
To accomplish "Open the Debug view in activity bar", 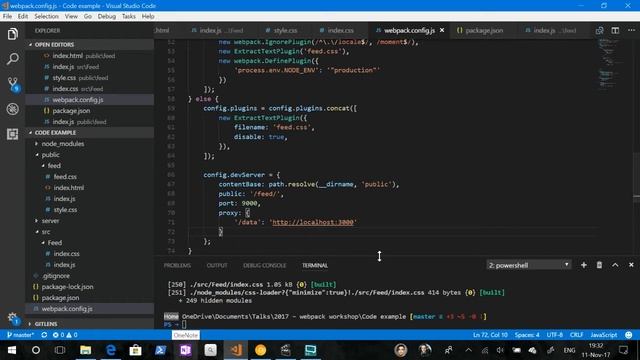I will [x=13, y=109].
